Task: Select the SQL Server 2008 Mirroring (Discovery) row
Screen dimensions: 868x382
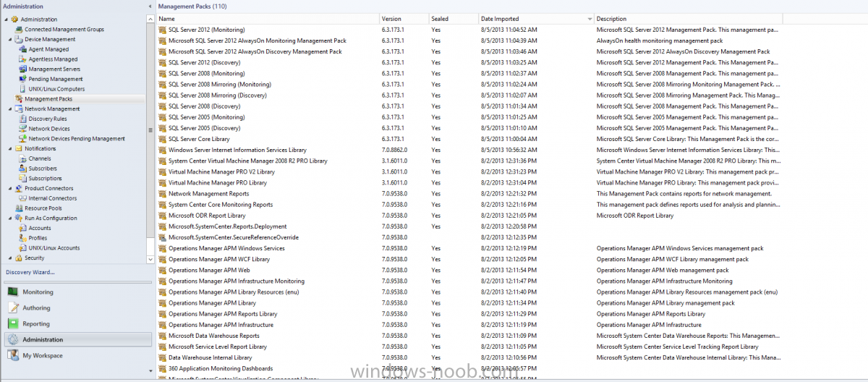Action: tap(469, 95)
